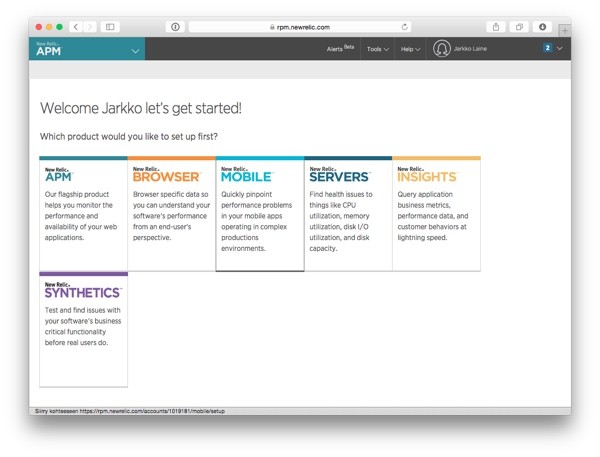Maximize Safari with the green button
Screen dimensions: 600x457
click(x=59, y=27)
